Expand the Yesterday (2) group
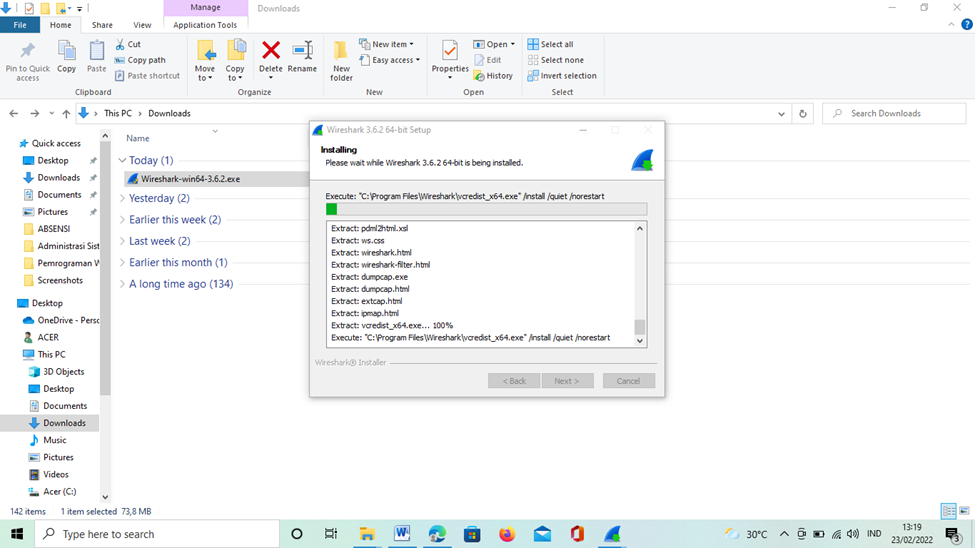The width and height of the screenshot is (975, 548). point(122,198)
